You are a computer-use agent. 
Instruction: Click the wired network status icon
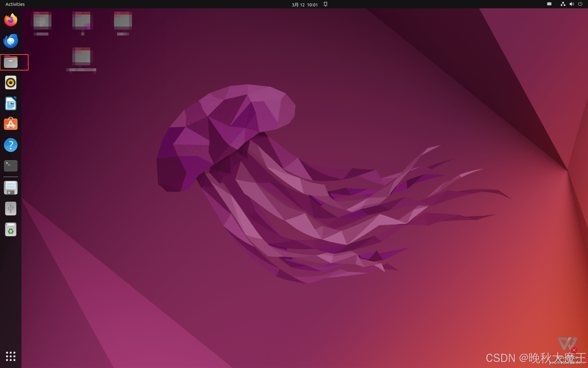pos(563,4)
